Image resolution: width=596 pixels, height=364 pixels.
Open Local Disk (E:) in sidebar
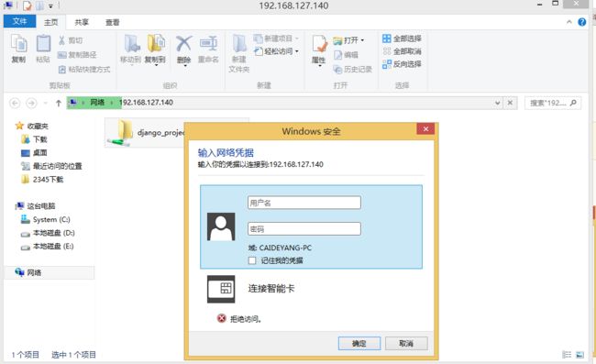[x=47, y=247]
